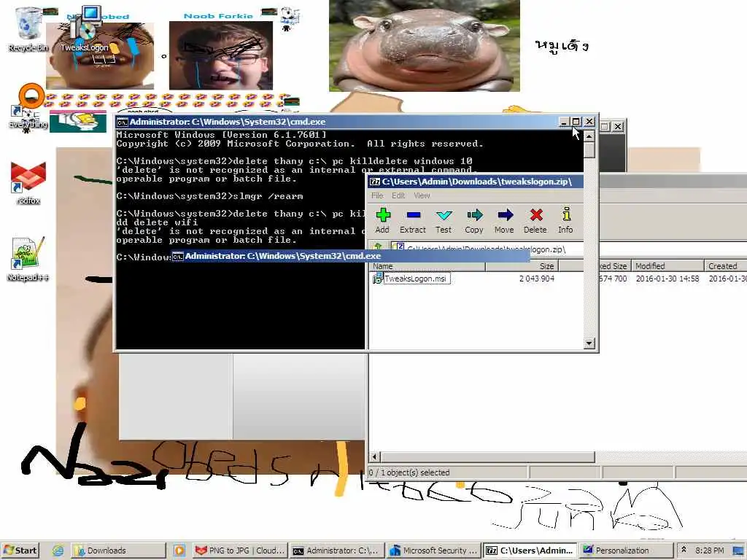Image resolution: width=747 pixels, height=560 pixels.
Task: Select the Notepad++ desktop shortcut
Action: (28, 260)
